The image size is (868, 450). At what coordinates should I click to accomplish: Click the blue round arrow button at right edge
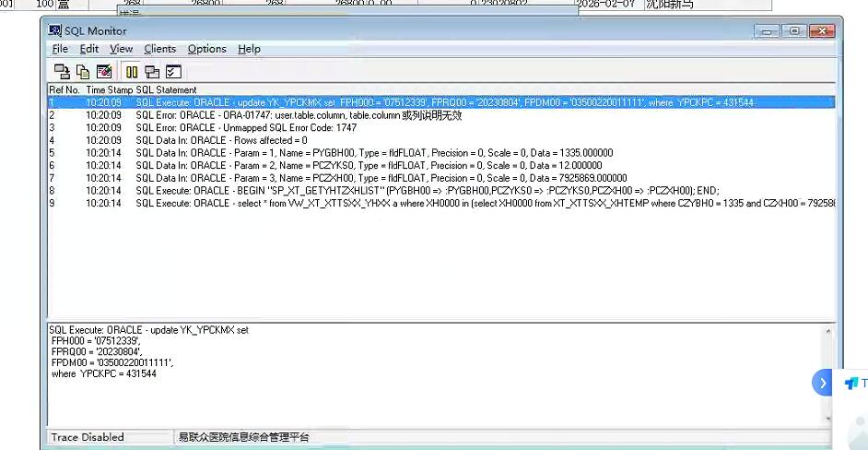tap(823, 383)
